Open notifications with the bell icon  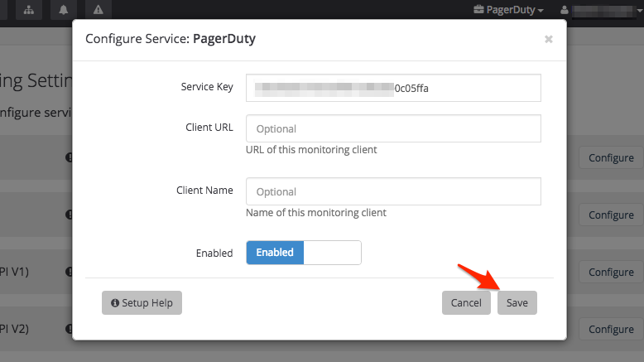tap(64, 10)
